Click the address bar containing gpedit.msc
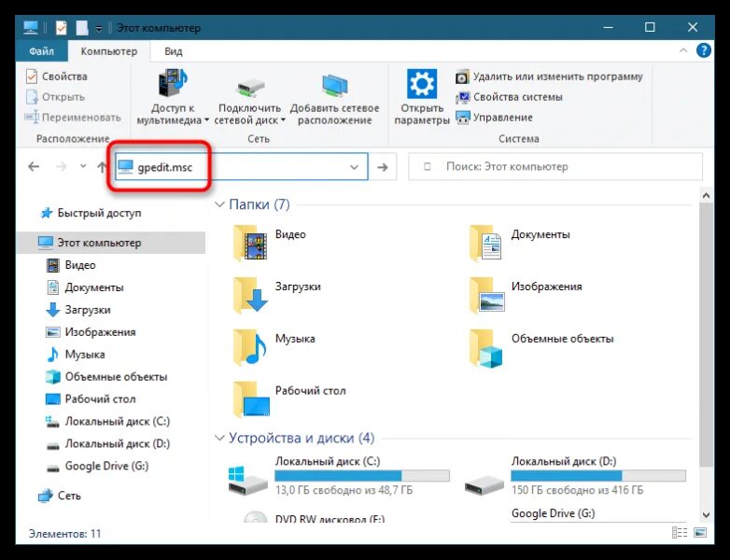 point(241,167)
